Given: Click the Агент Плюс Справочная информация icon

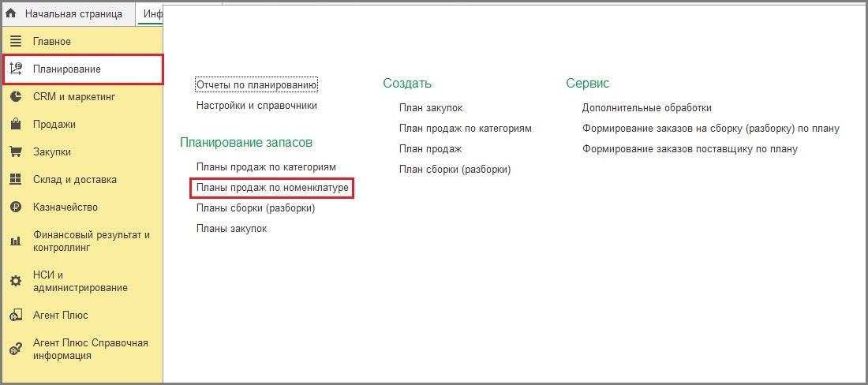Looking at the screenshot, I should tap(16, 349).
